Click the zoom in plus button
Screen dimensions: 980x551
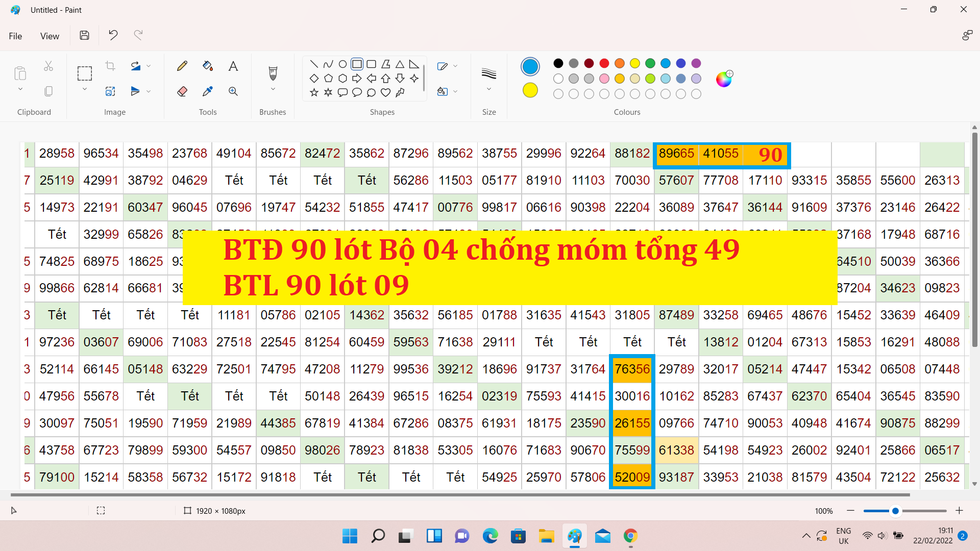tap(960, 511)
